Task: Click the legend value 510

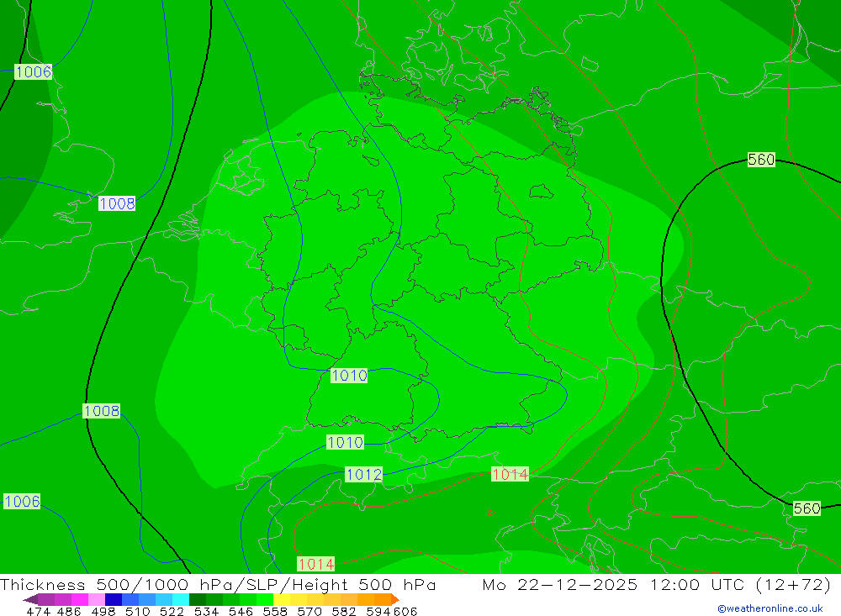Action: coord(138,612)
